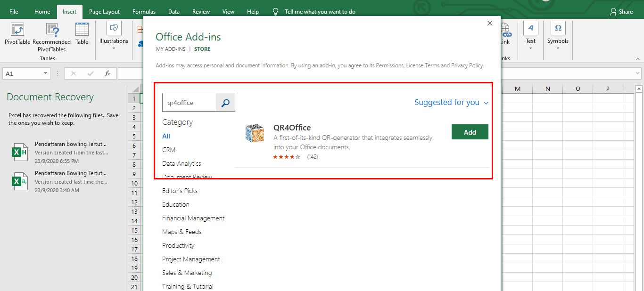Open the Illustrations dropdown
The image size is (644, 291).
pyautogui.click(x=114, y=36)
